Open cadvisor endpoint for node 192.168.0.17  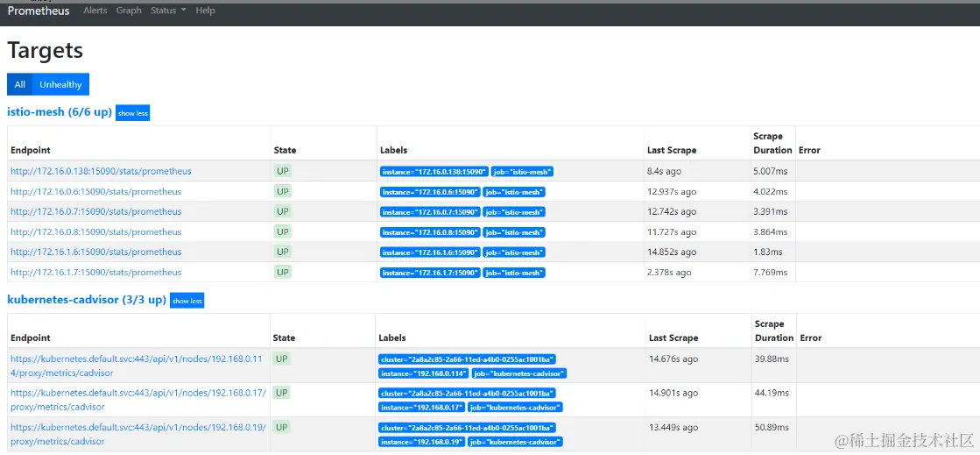[x=138, y=399]
